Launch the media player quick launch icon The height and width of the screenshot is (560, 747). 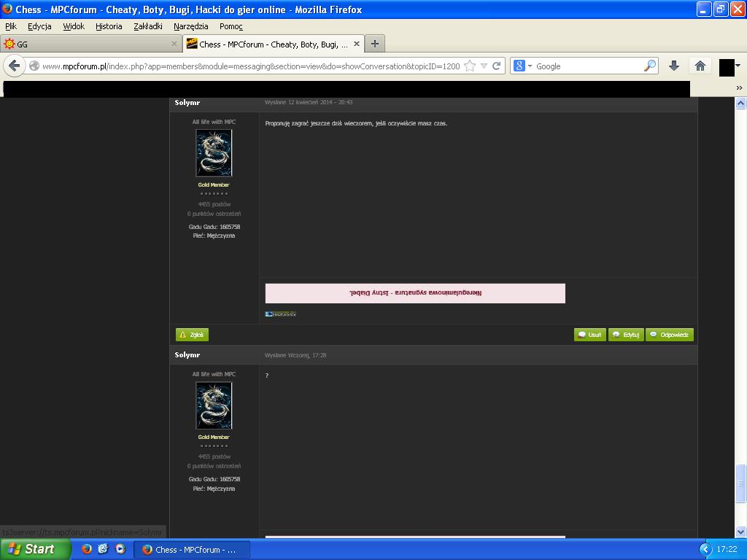120,549
